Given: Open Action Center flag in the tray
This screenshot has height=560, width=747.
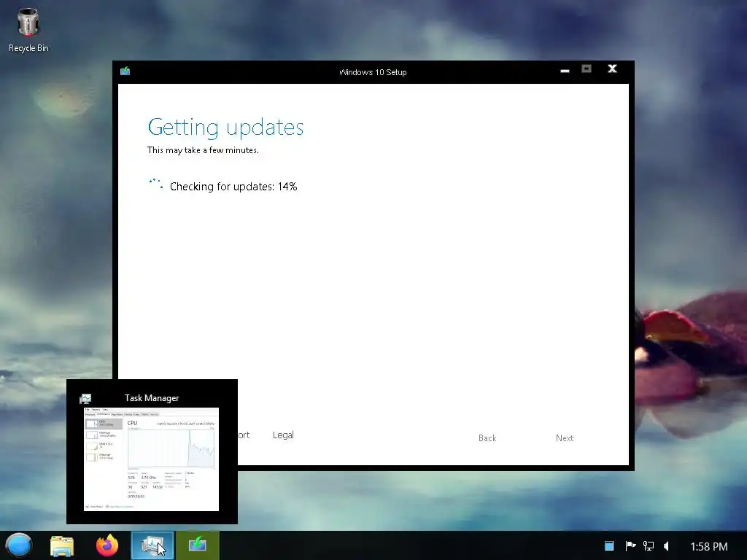Looking at the screenshot, I should pyautogui.click(x=630, y=545).
